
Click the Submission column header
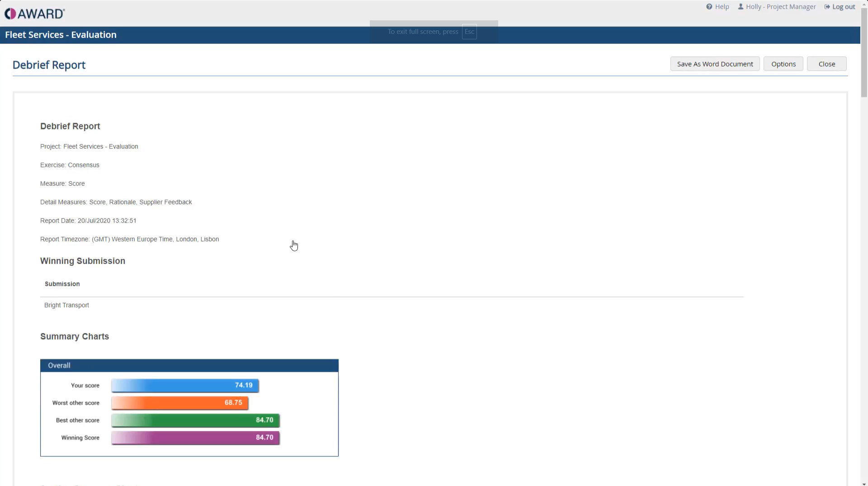[62, 284]
